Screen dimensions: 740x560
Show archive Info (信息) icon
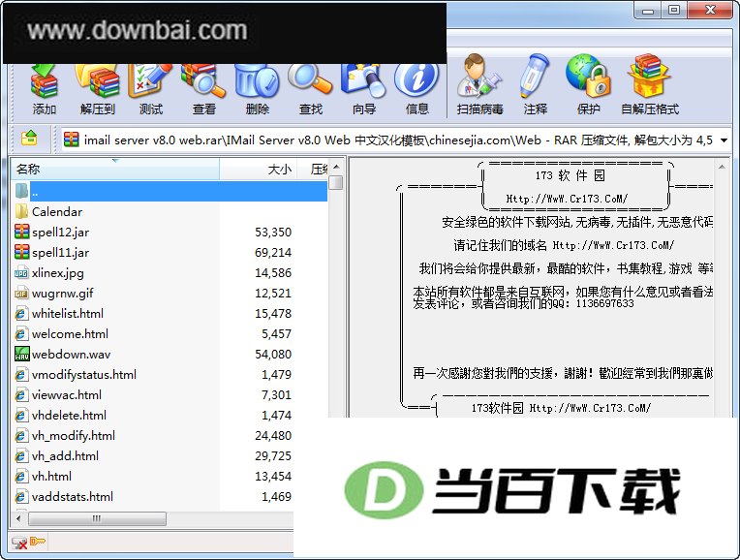point(417,81)
